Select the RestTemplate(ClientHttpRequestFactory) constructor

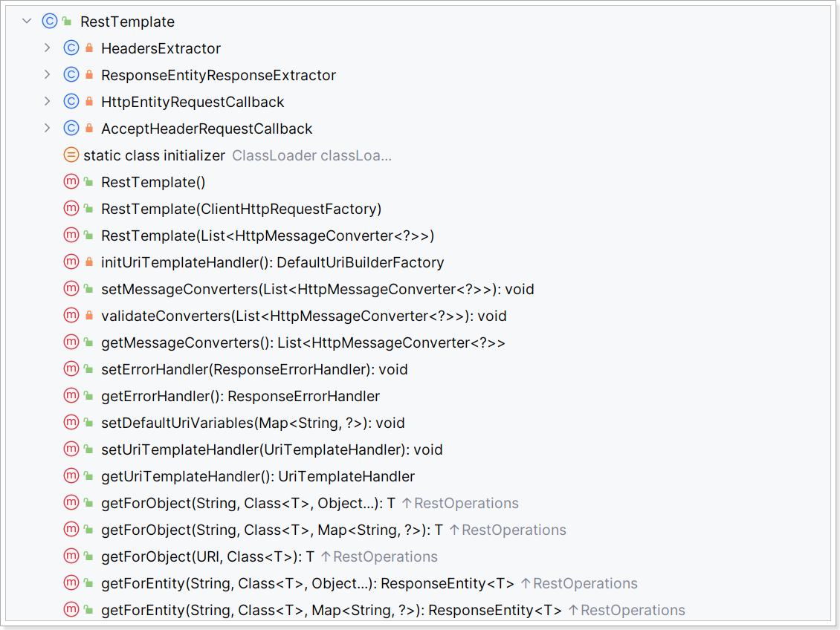pyautogui.click(x=241, y=209)
